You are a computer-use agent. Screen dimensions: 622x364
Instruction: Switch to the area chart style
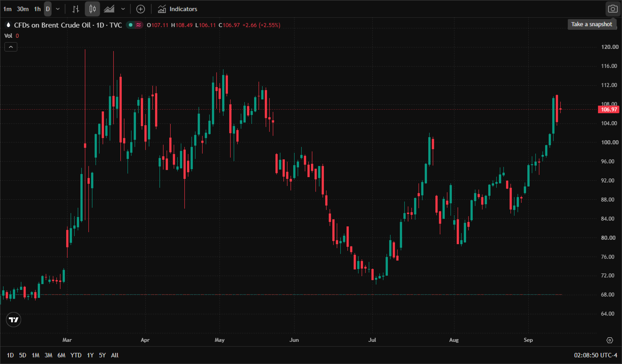coord(109,9)
